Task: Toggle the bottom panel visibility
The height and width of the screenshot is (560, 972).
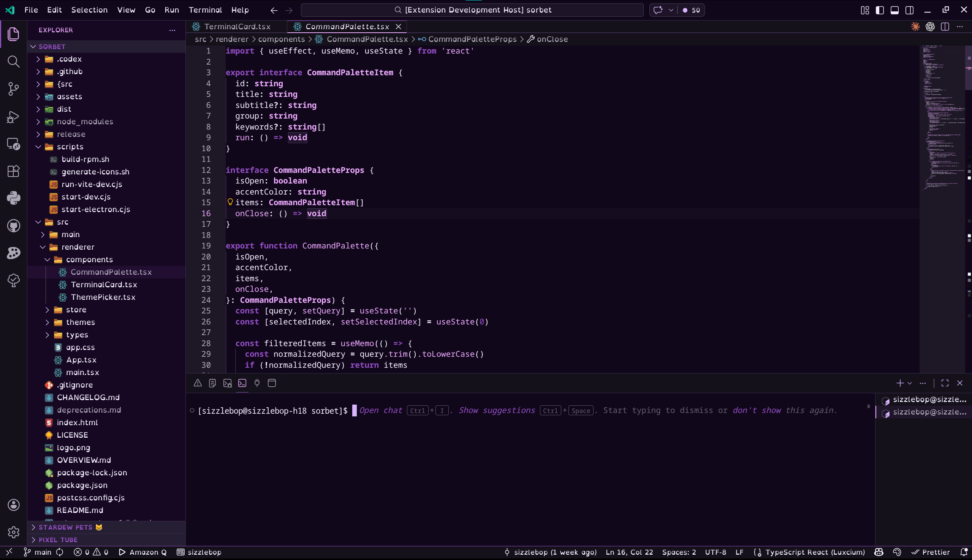Action: click(x=894, y=10)
